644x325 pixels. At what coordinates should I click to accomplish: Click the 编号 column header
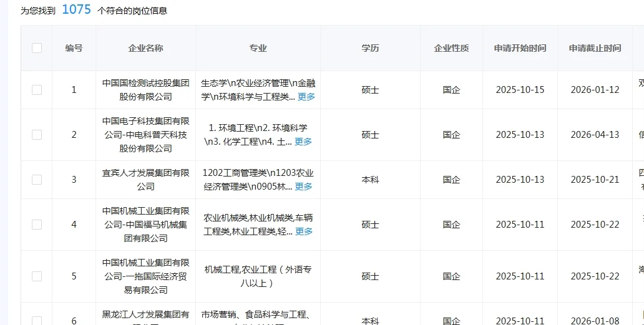[74, 48]
